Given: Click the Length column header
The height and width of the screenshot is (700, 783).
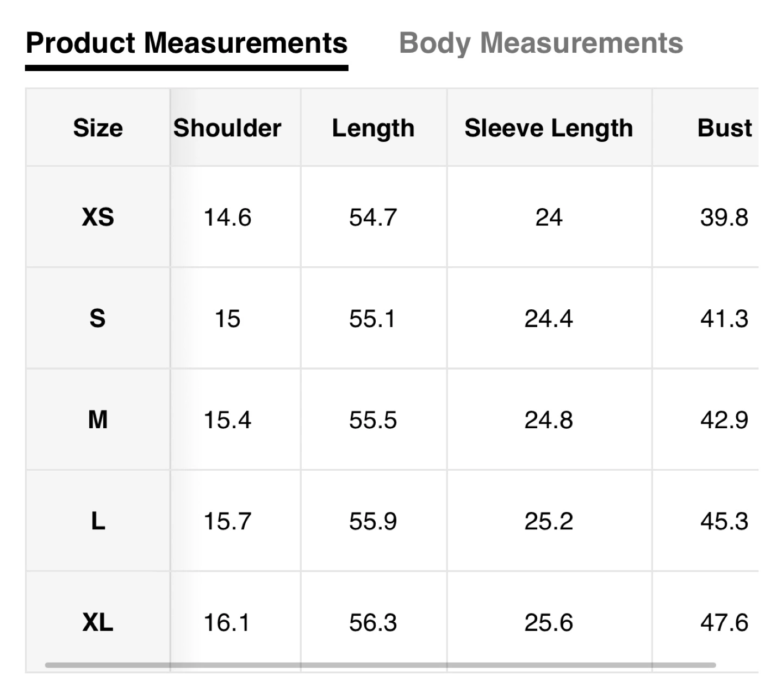Looking at the screenshot, I should (373, 128).
